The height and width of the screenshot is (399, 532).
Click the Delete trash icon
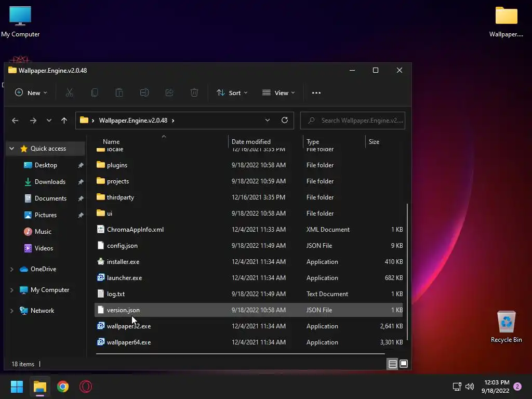(x=194, y=92)
